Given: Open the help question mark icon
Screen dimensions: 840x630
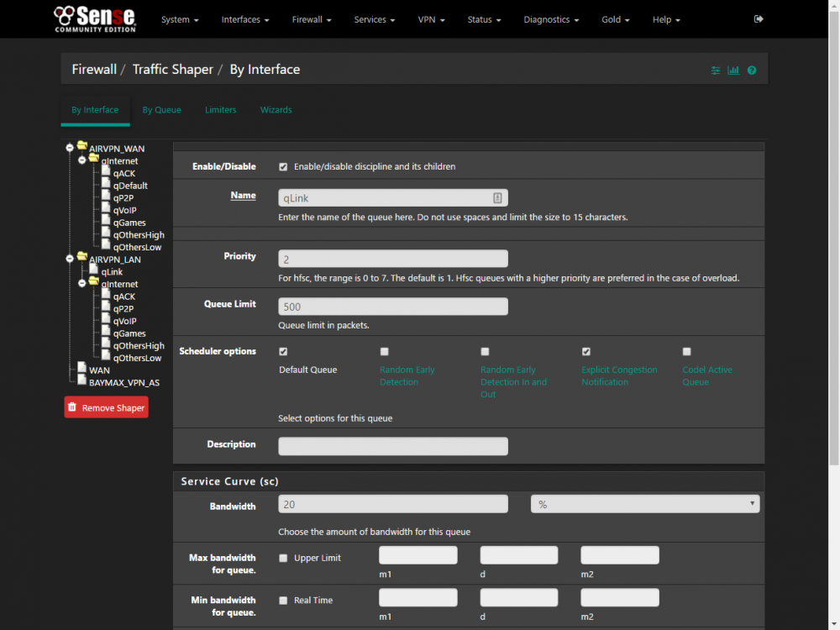Looking at the screenshot, I should pos(752,71).
